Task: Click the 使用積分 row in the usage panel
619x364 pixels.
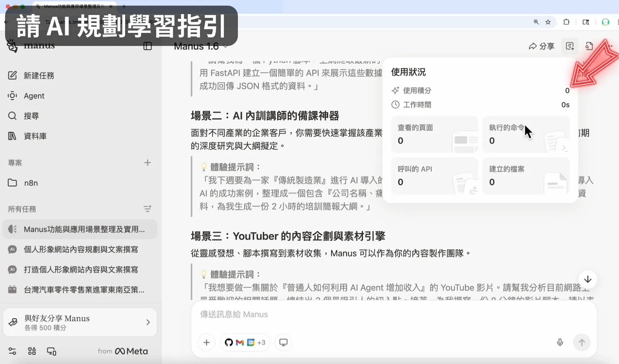Action: pyautogui.click(x=480, y=91)
